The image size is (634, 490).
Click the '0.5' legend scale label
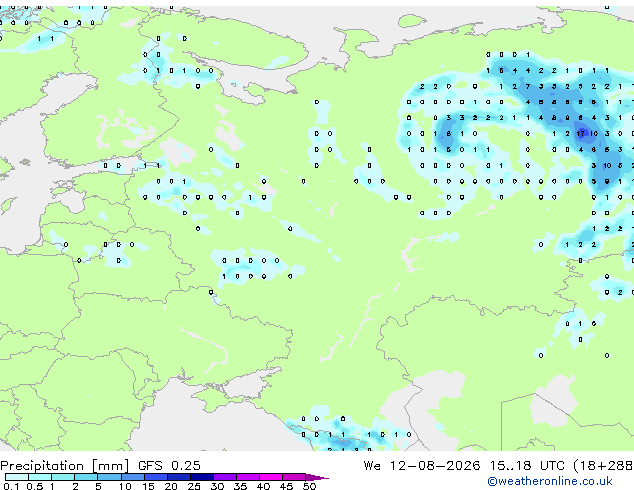pos(35,486)
